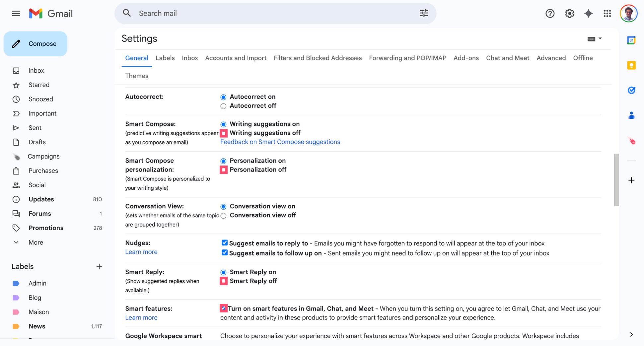Open the Settings gear icon

click(569, 14)
